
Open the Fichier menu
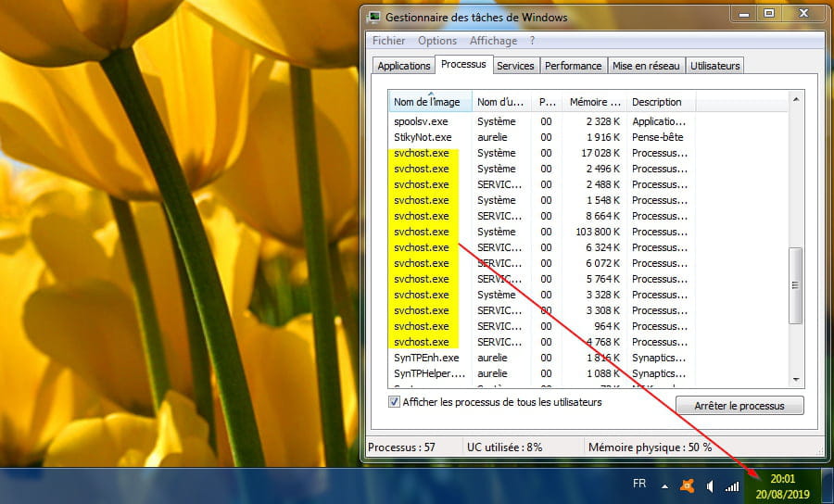[x=388, y=41]
